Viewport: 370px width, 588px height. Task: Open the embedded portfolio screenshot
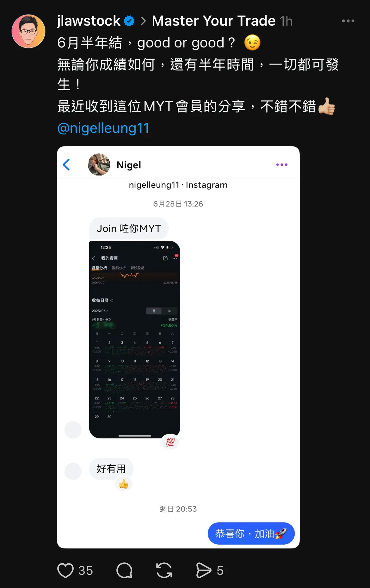[135, 339]
